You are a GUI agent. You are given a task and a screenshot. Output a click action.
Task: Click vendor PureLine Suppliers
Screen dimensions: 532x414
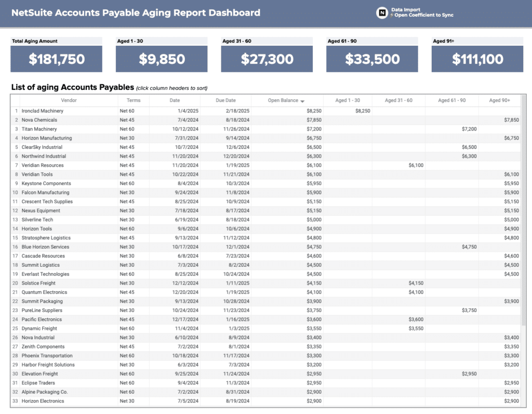point(42,310)
